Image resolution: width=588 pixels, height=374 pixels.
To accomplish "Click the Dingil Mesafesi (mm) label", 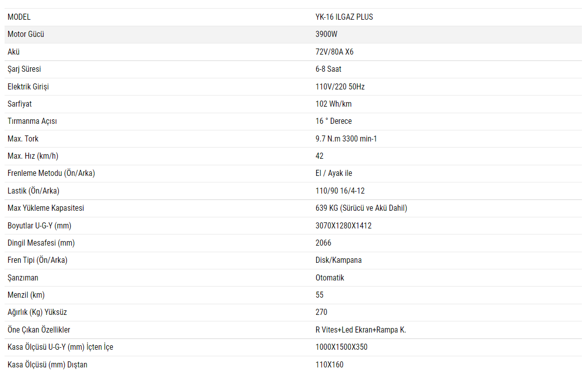I will tap(41, 243).
